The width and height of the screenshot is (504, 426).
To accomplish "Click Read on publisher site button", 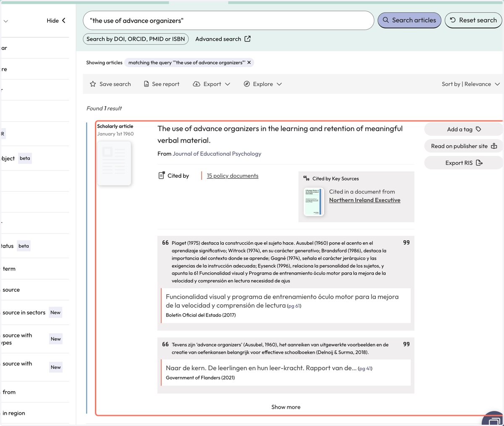I will 464,146.
